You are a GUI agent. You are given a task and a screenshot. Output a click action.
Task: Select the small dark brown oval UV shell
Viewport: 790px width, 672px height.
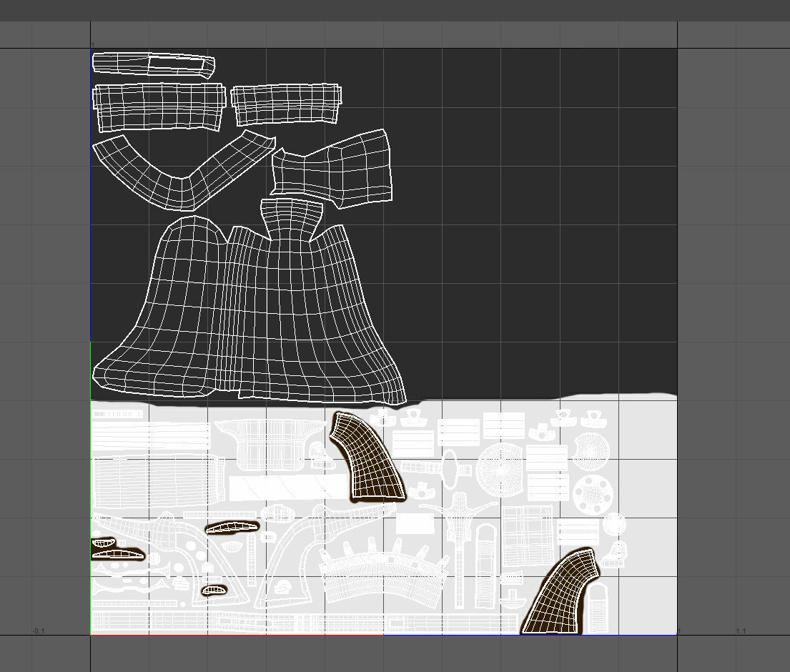point(214,591)
